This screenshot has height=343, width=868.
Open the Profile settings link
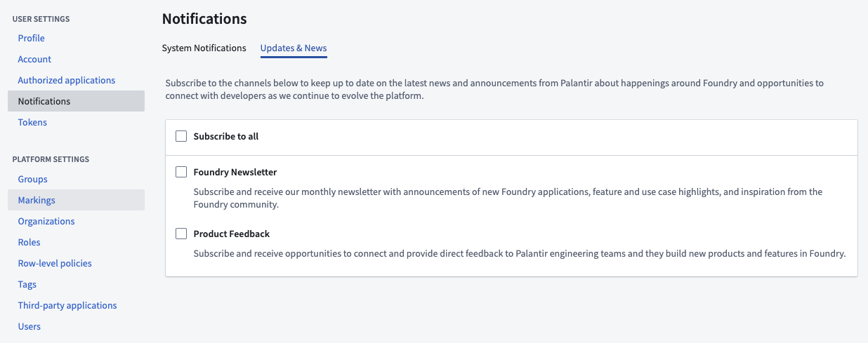pyautogui.click(x=32, y=38)
